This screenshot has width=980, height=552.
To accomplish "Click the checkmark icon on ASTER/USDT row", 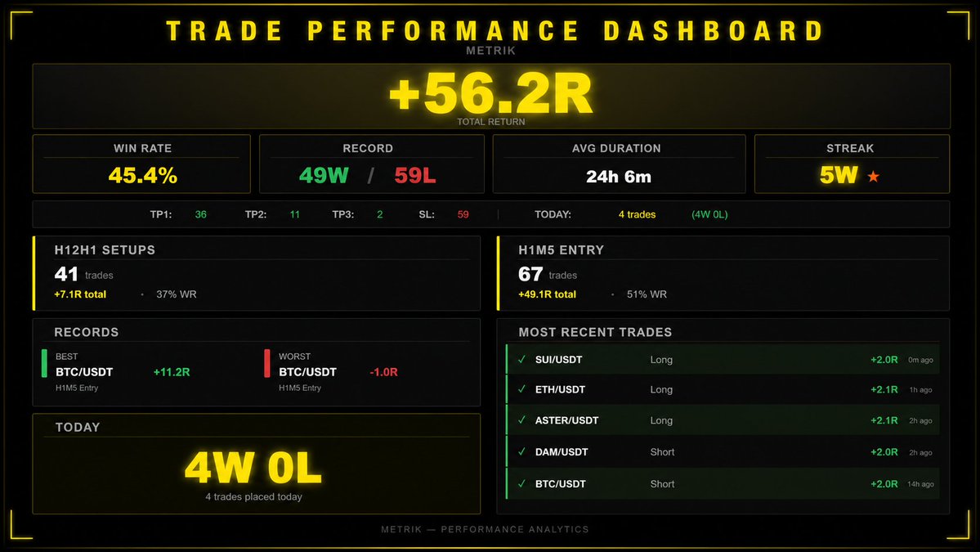I will pyautogui.click(x=521, y=420).
